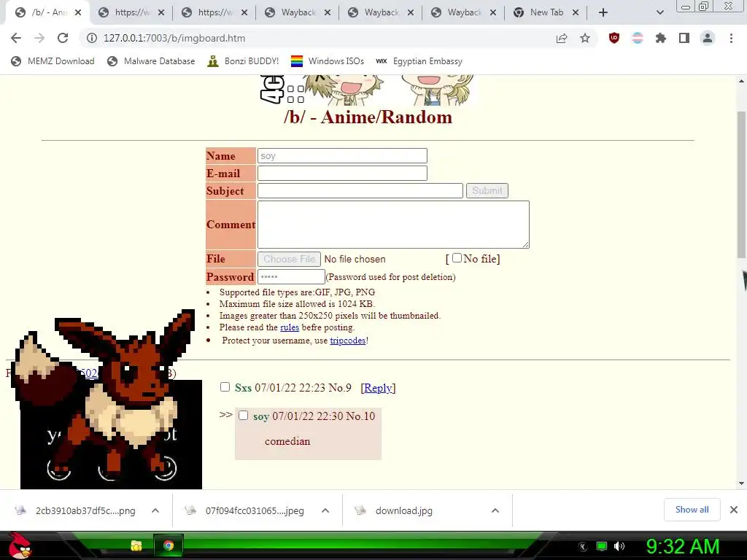Close the downloads bar
747x560 pixels.
[x=734, y=510]
